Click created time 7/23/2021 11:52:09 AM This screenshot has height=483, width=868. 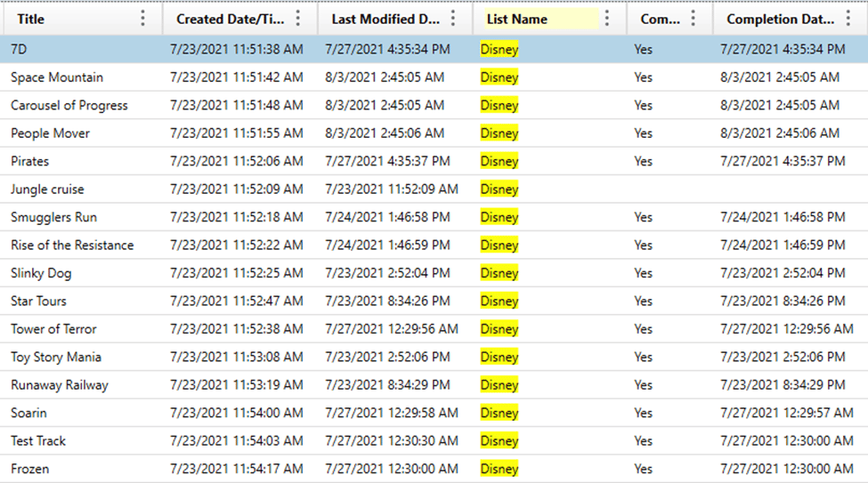(237, 189)
